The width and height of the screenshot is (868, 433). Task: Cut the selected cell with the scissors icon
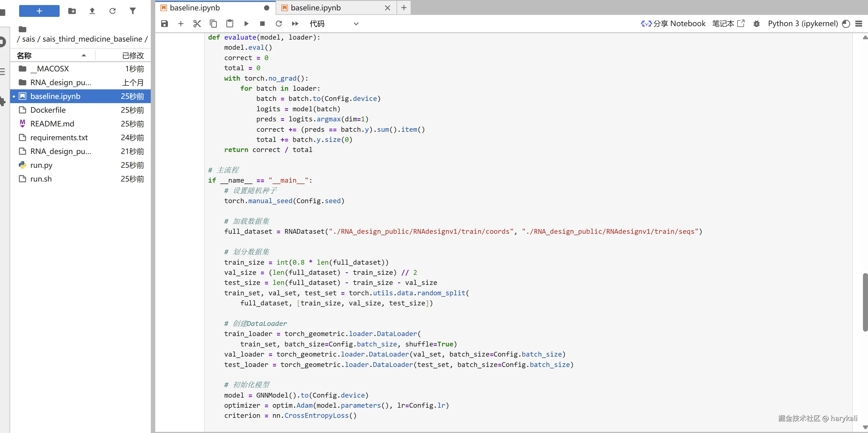click(x=197, y=24)
